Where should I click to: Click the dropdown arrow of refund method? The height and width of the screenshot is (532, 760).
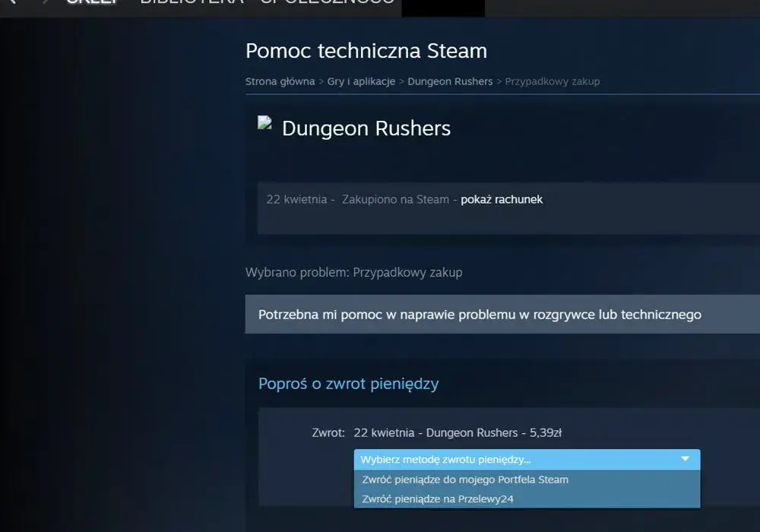pyautogui.click(x=685, y=459)
